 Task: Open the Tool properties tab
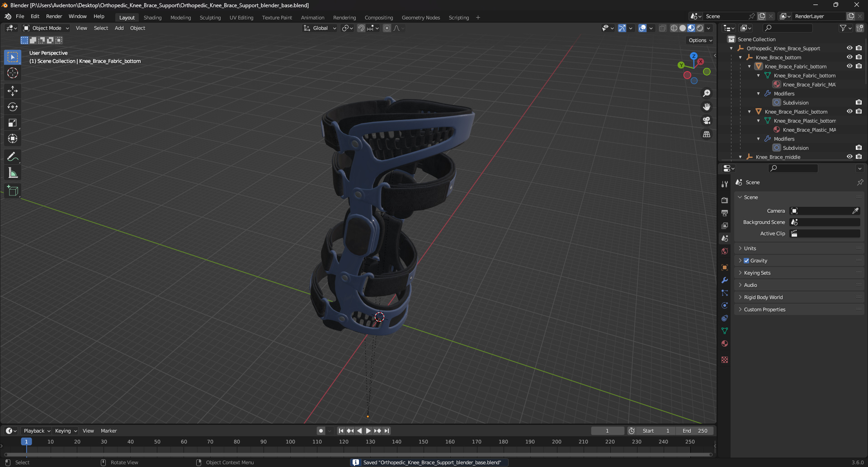(x=725, y=184)
